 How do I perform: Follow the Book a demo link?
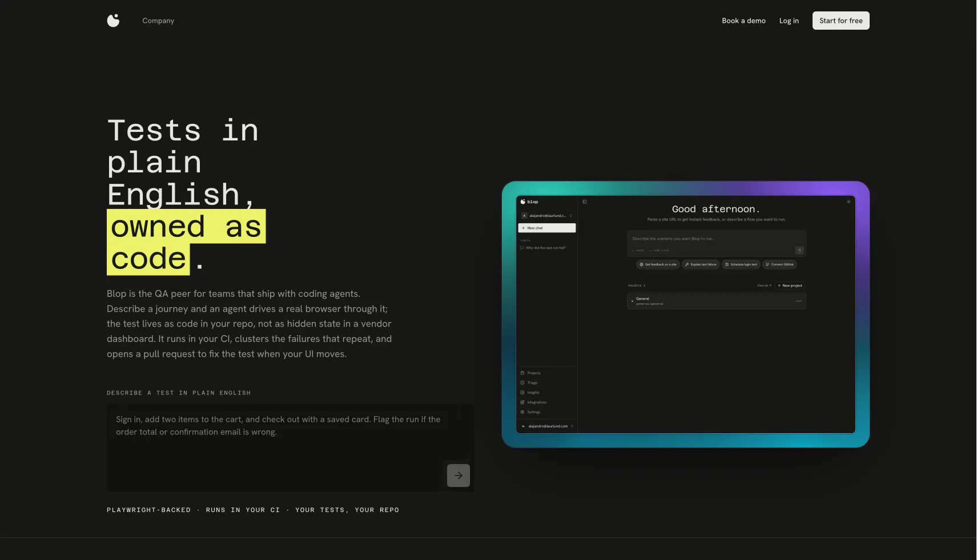point(743,21)
